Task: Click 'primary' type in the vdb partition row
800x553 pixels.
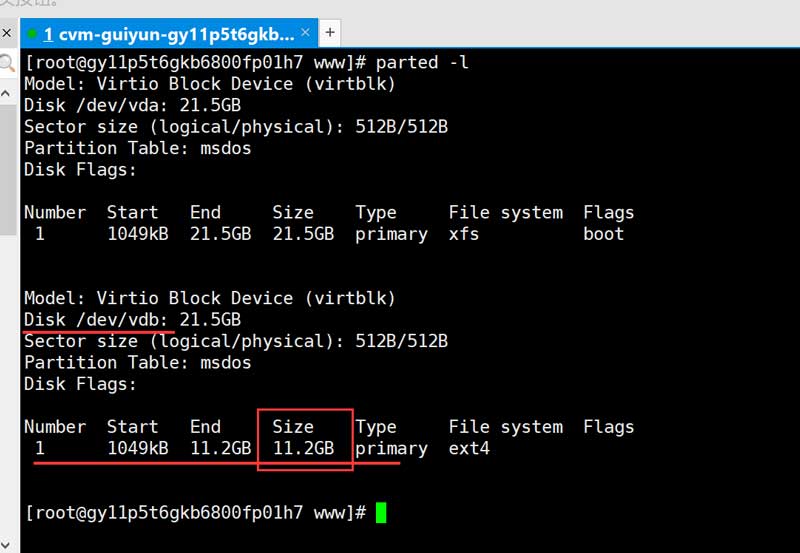Action: [391, 449]
